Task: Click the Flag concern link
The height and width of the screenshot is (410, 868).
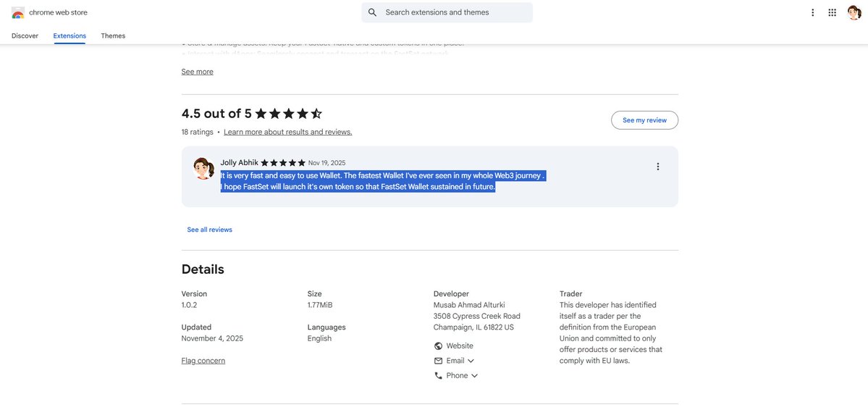Action: 203,361
